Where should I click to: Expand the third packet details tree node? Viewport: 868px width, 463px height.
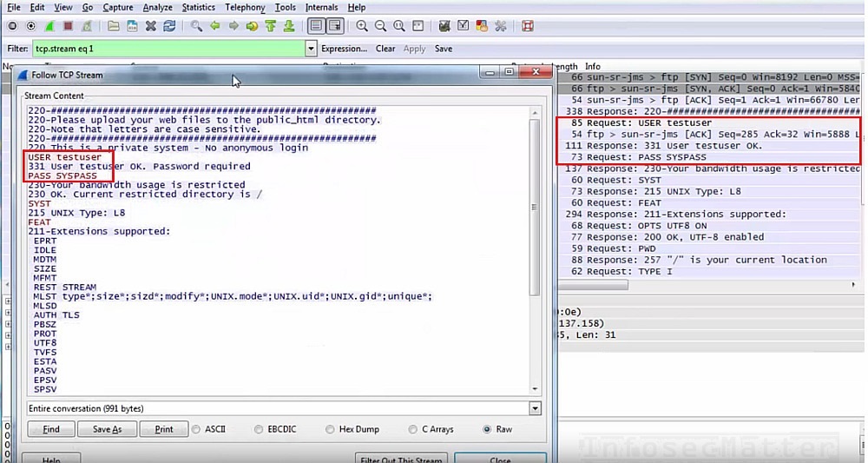[8, 324]
